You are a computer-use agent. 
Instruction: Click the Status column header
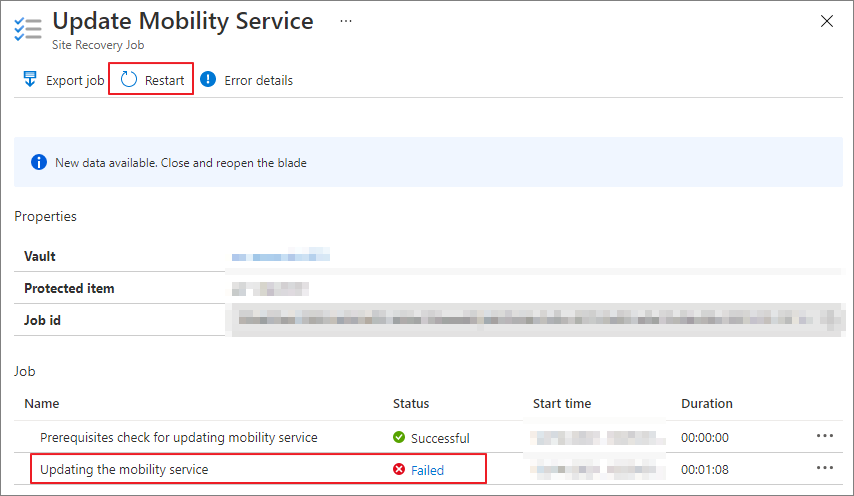(411, 403)
